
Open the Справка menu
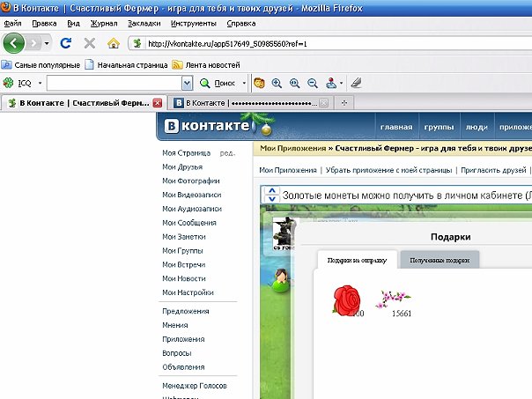coord(240,24)
